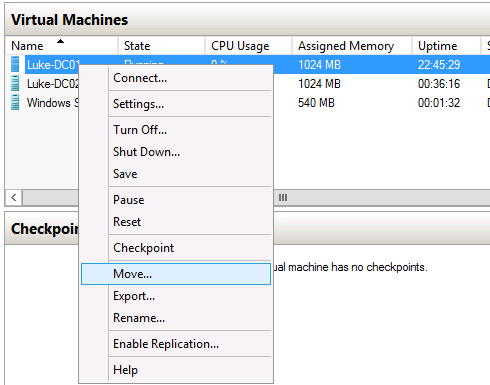Click the no checkpoints message text

coord(350,267)
